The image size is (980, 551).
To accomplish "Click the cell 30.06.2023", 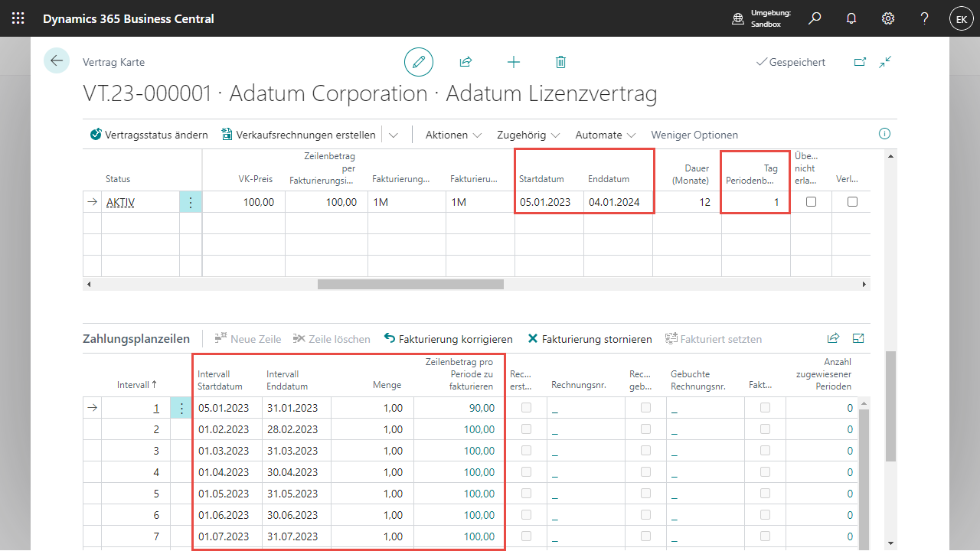I will (296, 515).
